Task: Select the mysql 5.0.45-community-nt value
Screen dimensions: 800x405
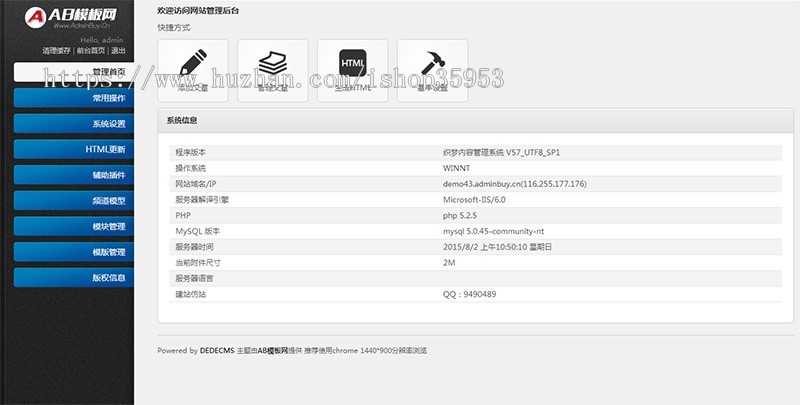Action: click(x=493, y=231)
